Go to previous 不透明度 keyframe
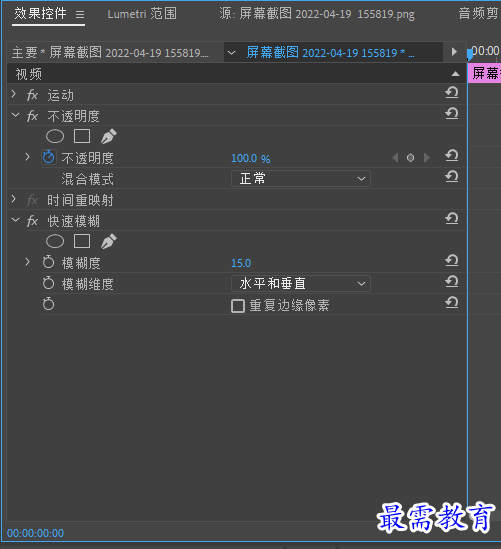This screenshot has height=549, width=501. click(x=395, y=158)
